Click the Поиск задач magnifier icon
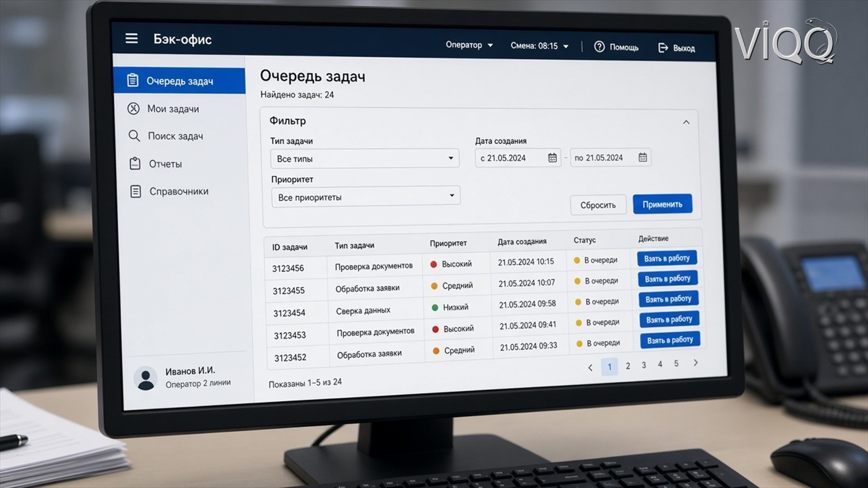The height and width of the screenshot is (488, 868). 134,136
